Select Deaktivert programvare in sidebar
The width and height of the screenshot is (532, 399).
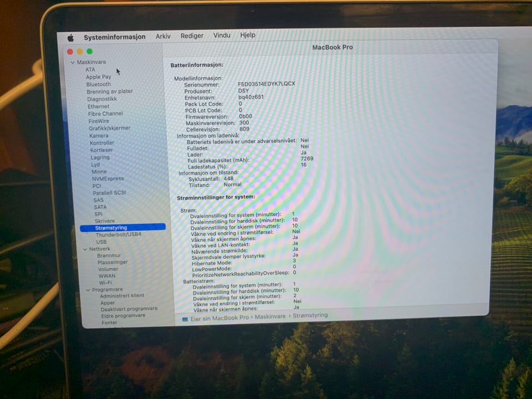point(129,309)
